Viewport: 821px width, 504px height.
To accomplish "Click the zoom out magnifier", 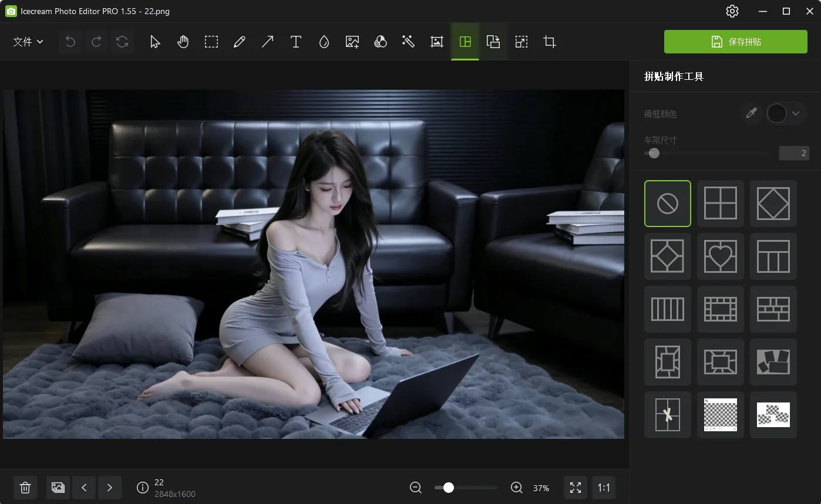I will click(x=416, y=488).
